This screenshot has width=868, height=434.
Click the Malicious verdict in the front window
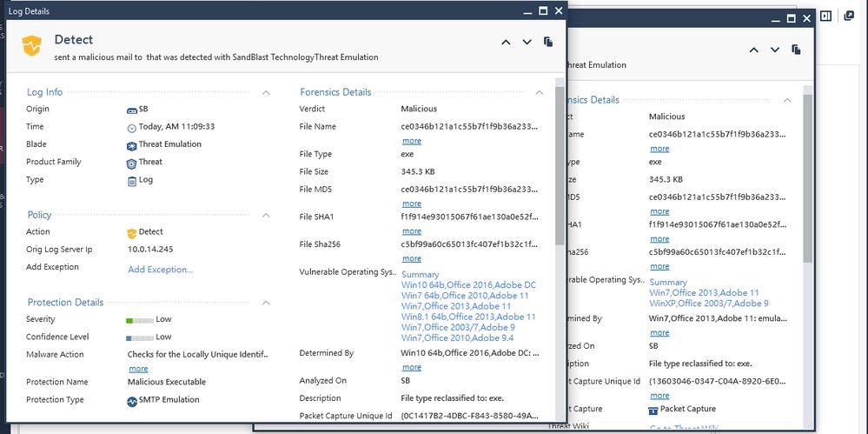(x=419, y=109)
